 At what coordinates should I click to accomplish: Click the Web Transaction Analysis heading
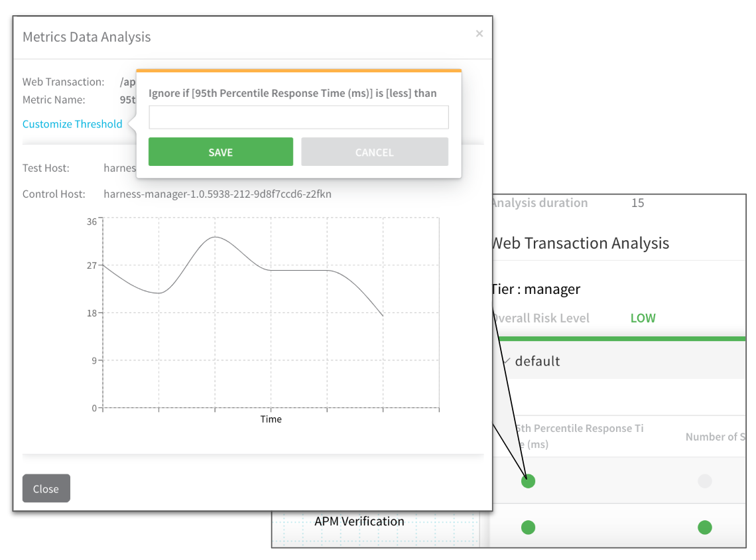click(x=580, y=243)
